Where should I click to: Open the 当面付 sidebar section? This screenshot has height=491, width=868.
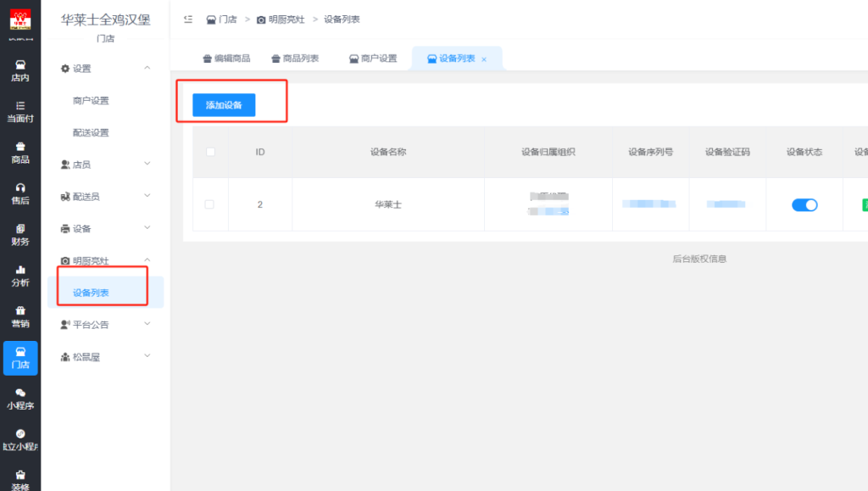[x=20, y=113]
